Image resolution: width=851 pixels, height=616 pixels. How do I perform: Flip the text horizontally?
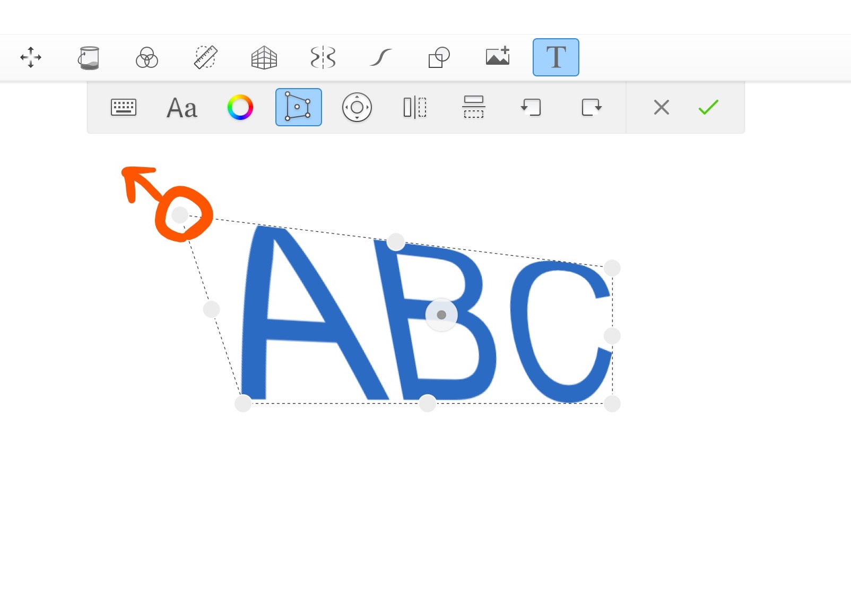(x=415, y=107)
